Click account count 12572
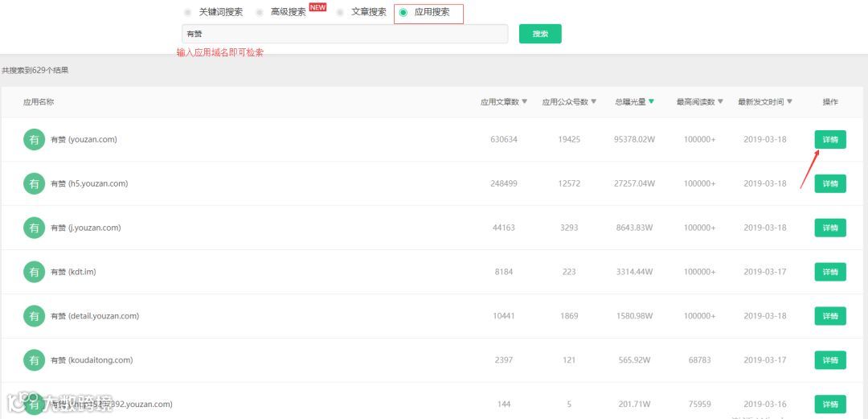Screen dimensions: 868x419 (x=569, y=183)
